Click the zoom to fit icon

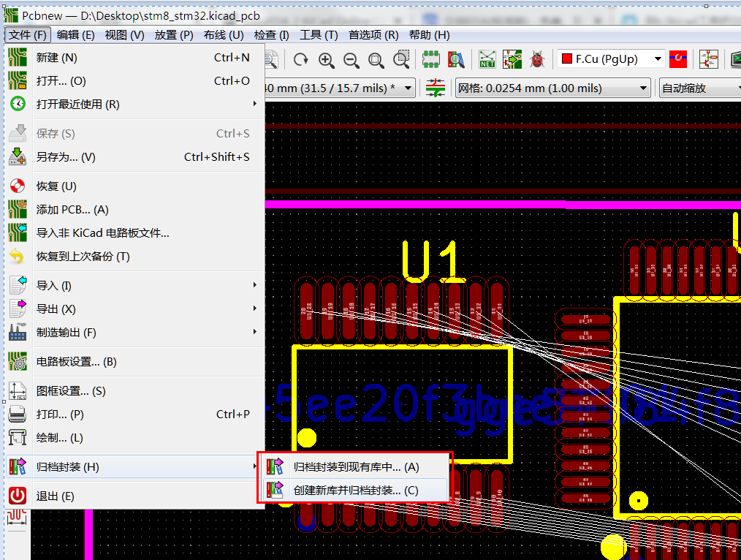pyautogui.click(x=376, y=59)
